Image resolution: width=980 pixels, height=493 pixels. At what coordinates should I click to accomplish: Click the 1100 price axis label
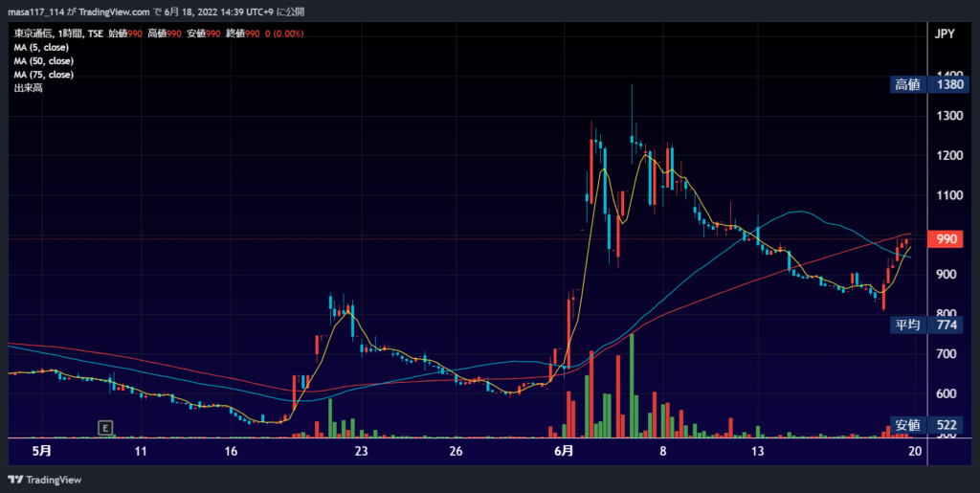click(948, 195)
